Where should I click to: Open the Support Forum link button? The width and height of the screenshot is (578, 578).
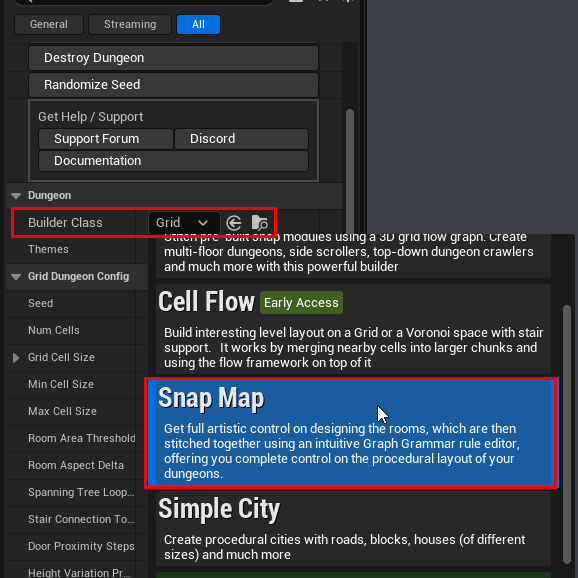click(x=106, y=139)
